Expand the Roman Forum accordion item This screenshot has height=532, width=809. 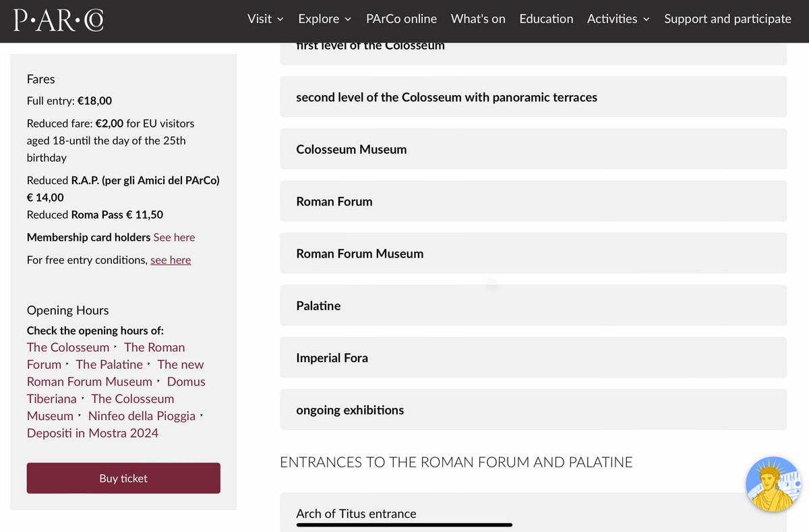[x=533, y=201]
